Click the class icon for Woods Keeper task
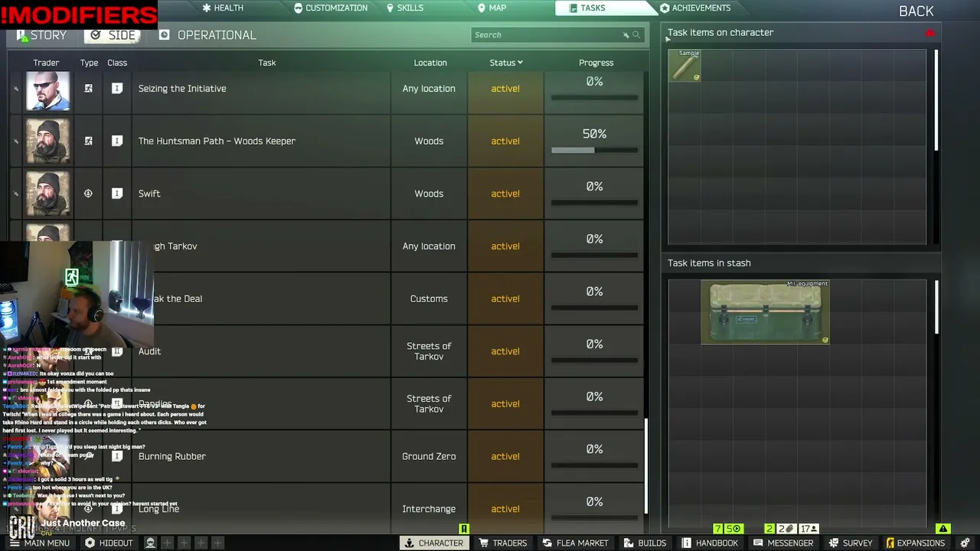Viewport: 980px width, 551px height. [117, 141]
